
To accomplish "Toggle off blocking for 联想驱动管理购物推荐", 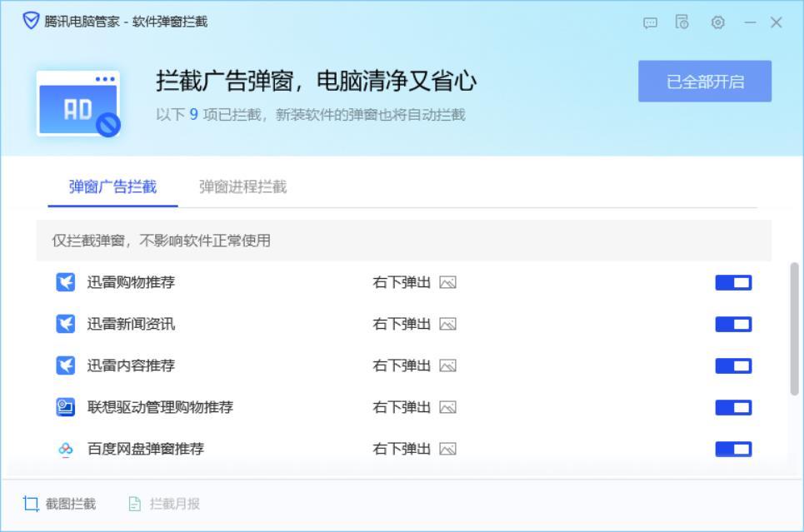I will pyautogui.click(x=733, y=407).
